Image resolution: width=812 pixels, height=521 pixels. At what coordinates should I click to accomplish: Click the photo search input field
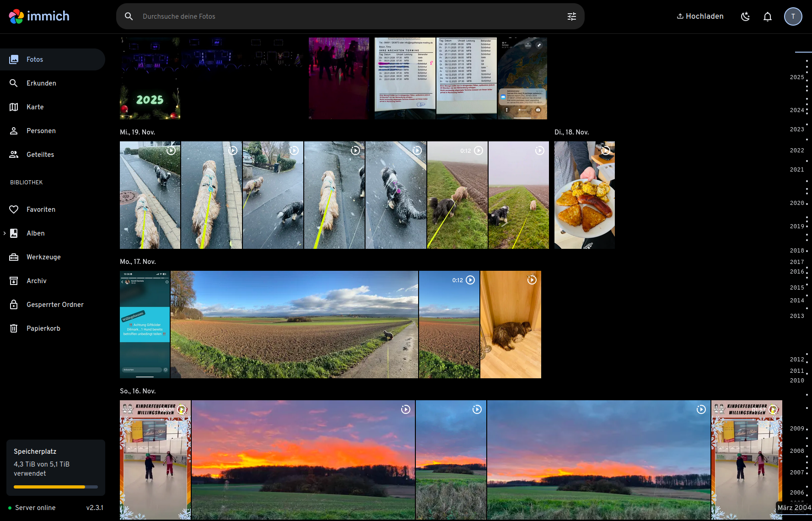click(x=348, y=16)
